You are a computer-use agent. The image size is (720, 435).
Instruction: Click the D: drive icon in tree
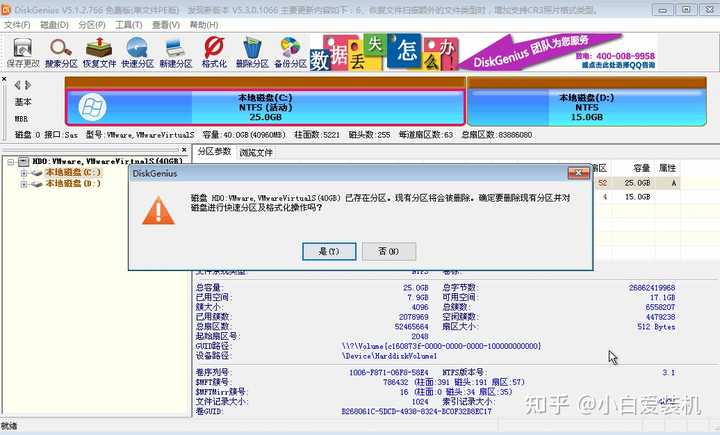tap(36, 184)
